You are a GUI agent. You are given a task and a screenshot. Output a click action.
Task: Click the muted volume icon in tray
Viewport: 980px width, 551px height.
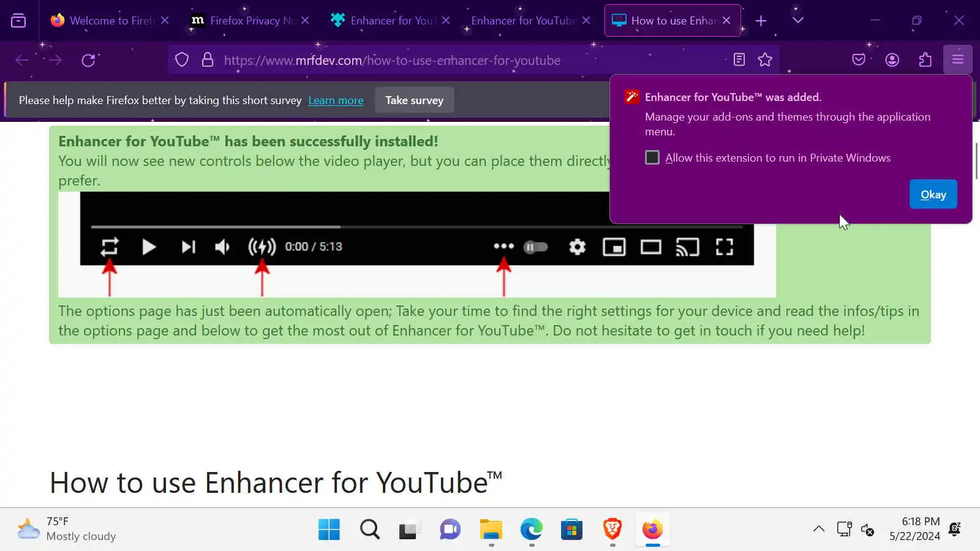point(867,529)
